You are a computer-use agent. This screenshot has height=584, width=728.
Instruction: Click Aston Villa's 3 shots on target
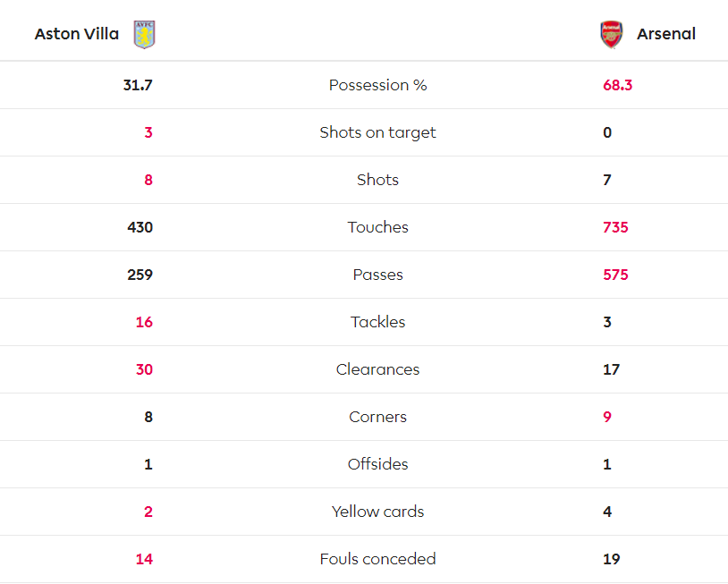click(148, 132)
